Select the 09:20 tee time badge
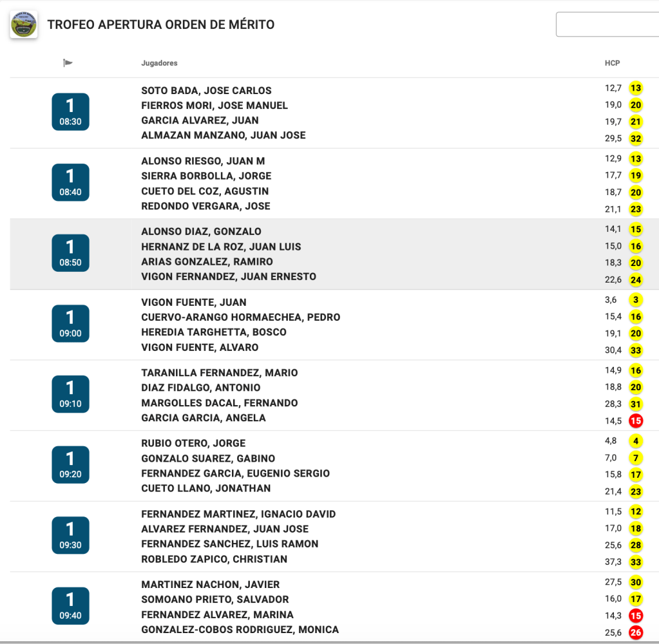 click(70, 464)
